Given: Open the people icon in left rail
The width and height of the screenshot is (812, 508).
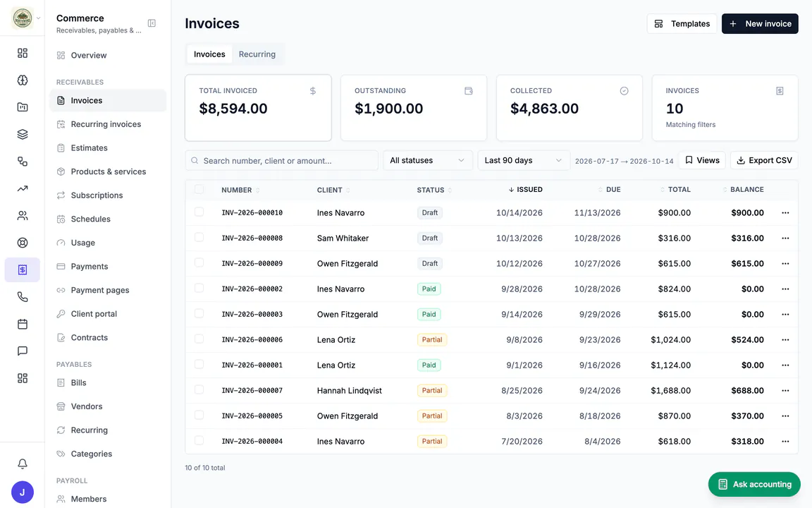Looking at the screenshot, I should click(23, 216).
